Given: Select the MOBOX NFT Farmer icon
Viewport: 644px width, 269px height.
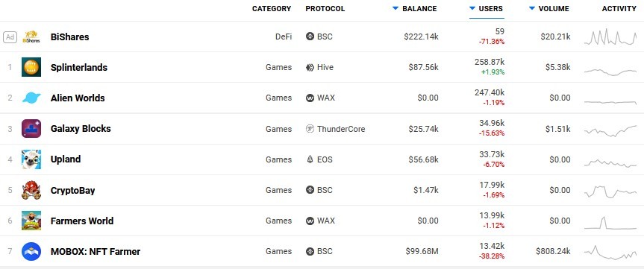Looking at the screenshot, I should (31, 251).
